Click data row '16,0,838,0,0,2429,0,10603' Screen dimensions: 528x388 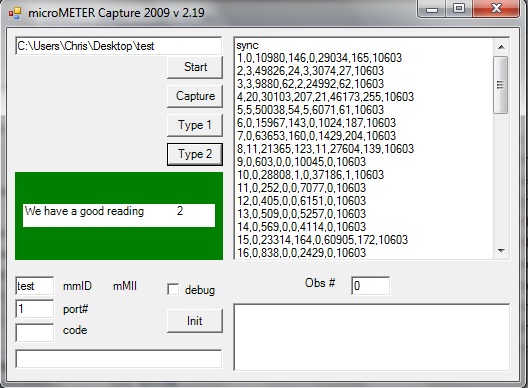coord(301,253)
